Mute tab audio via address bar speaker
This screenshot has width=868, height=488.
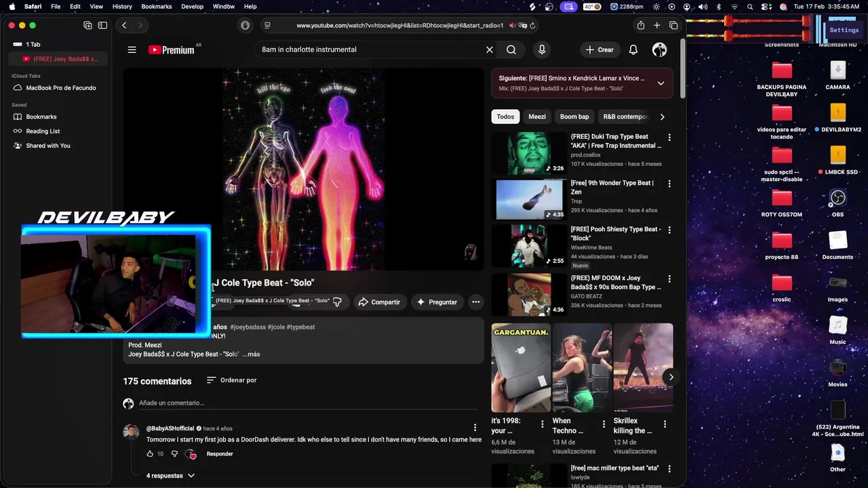[x=513, y=25]
